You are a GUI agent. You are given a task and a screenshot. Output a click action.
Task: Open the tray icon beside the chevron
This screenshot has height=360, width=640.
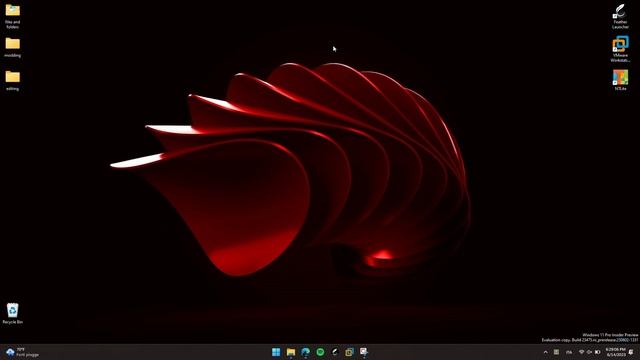(x=556, y=352)
